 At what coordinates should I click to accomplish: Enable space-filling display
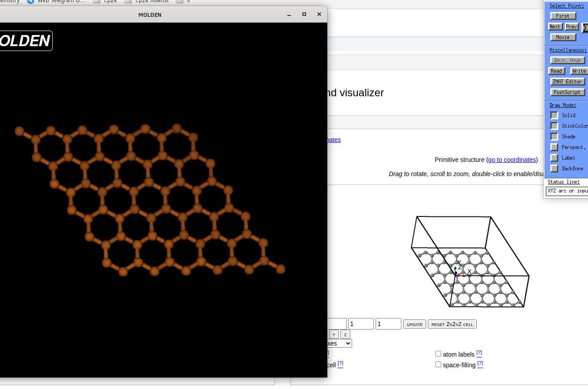pos(438,364)
